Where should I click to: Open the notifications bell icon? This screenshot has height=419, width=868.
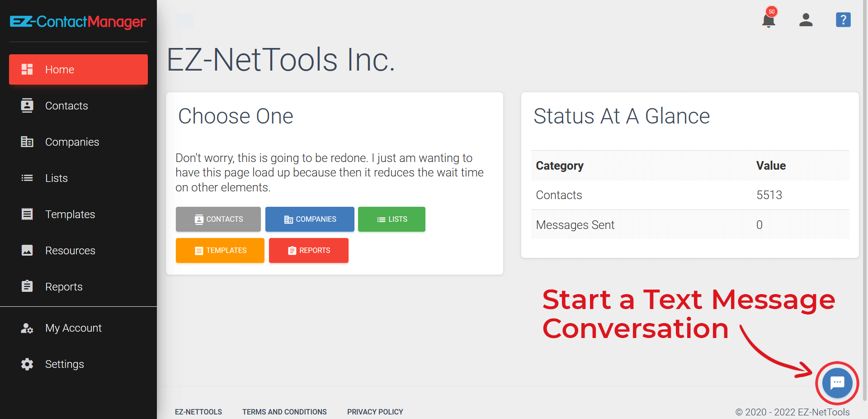tap(769, 21)
